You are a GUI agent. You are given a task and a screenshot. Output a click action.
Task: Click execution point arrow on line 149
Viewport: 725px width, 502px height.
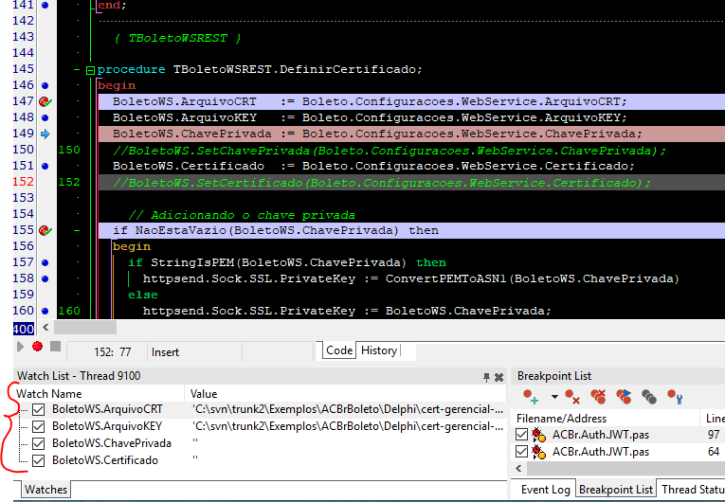click(x=45, y=134)
